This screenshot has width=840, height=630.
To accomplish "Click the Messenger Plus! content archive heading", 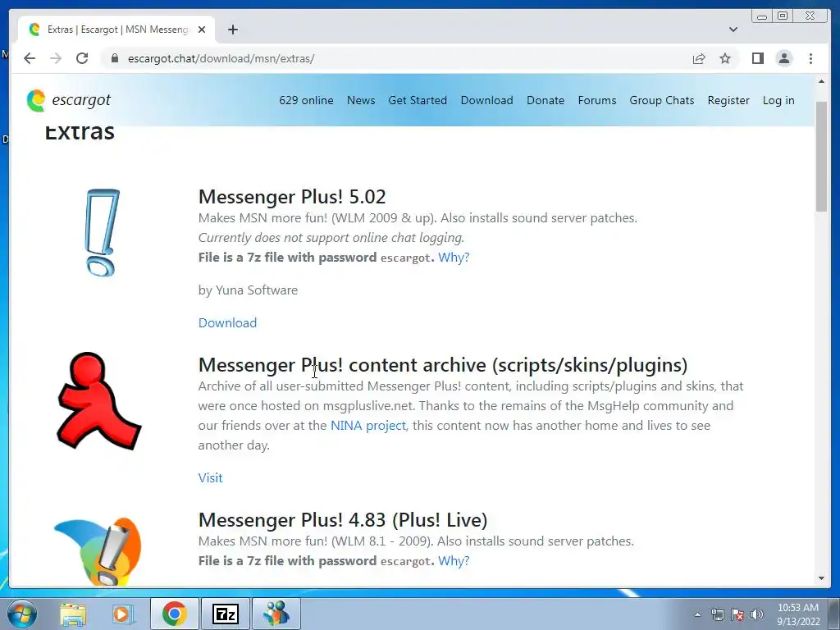I will [x=442, y=365].
